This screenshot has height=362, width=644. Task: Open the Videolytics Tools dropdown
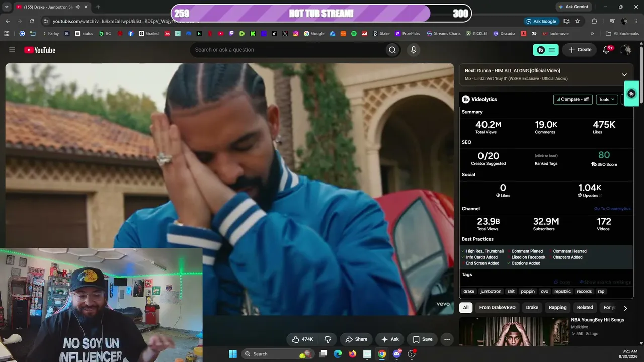[x=607, y=99]
